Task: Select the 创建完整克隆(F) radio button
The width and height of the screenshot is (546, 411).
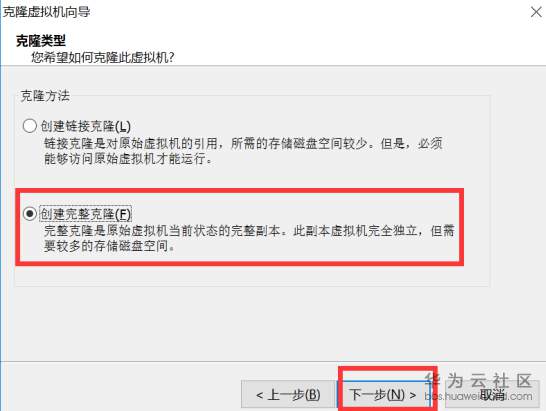Action: tap(30, 213)
